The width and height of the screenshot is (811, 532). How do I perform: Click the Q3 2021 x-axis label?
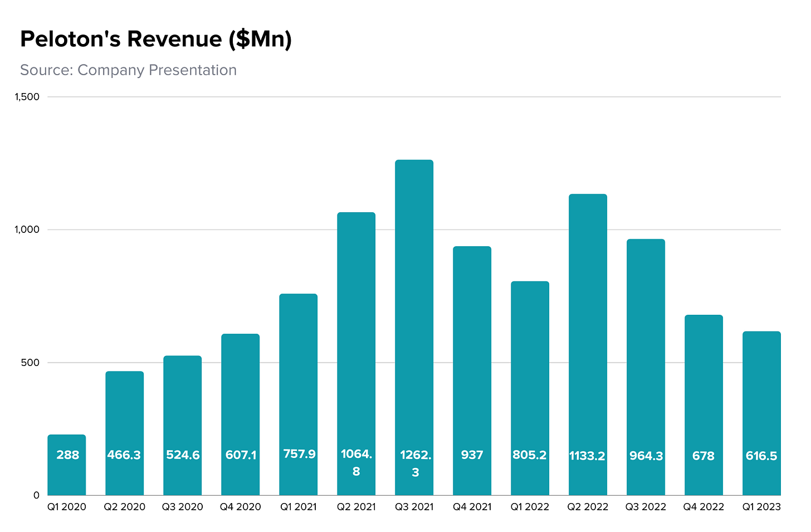414,507
